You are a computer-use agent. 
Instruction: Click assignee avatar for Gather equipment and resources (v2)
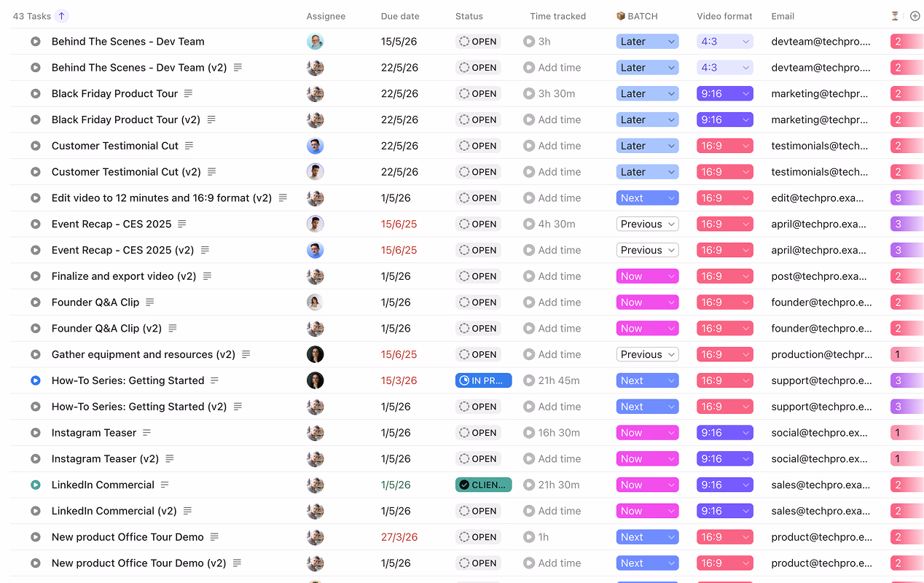(x=315, y=355)
